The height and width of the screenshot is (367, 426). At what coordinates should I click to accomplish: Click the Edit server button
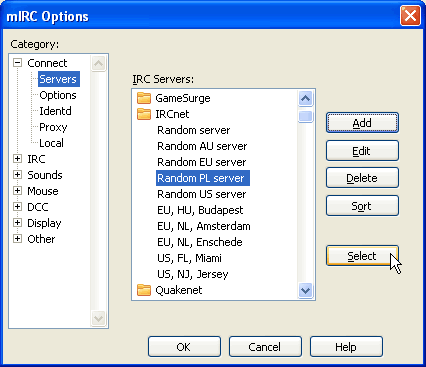point(362,151)
